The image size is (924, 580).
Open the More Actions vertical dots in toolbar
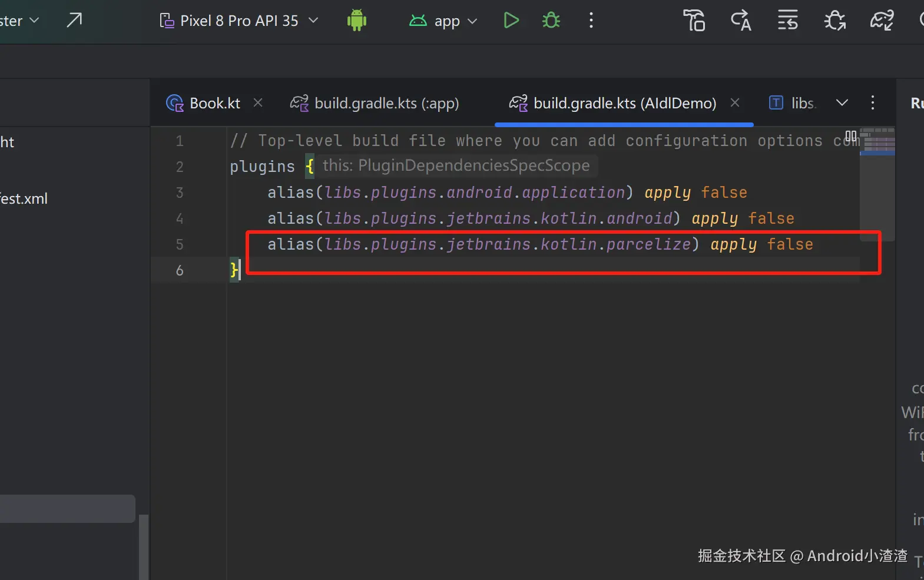591,21
